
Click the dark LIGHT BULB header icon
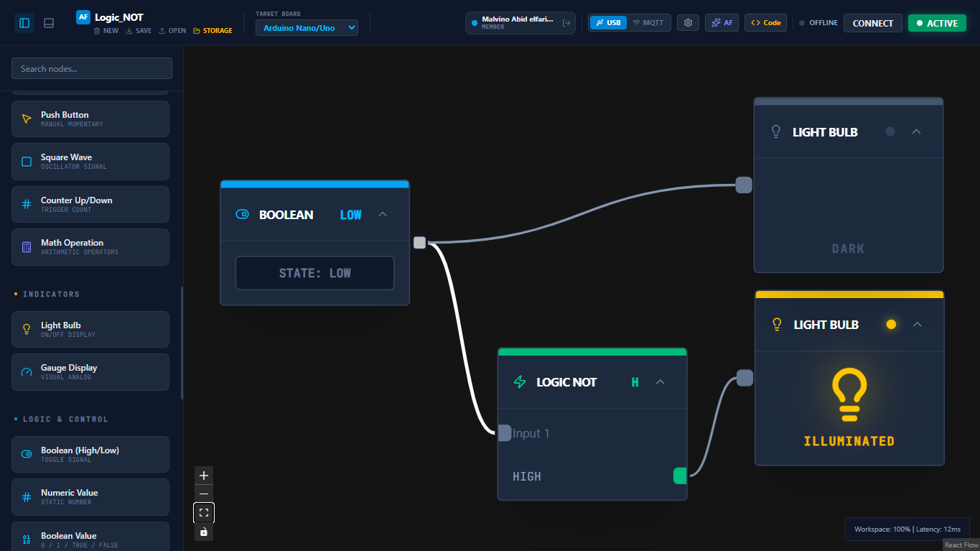click(x=775, y=131)
